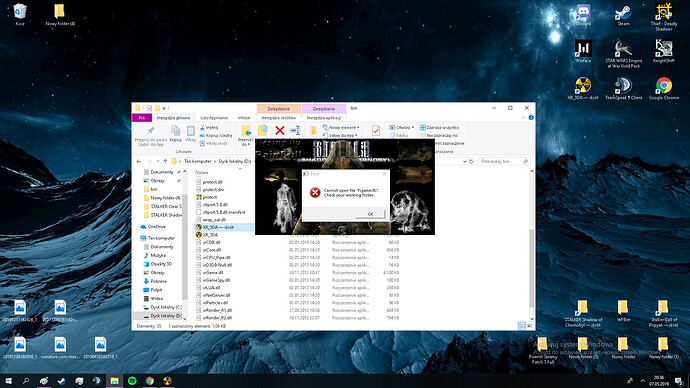Open Discord desktop shortcut

tap(583, 15)
